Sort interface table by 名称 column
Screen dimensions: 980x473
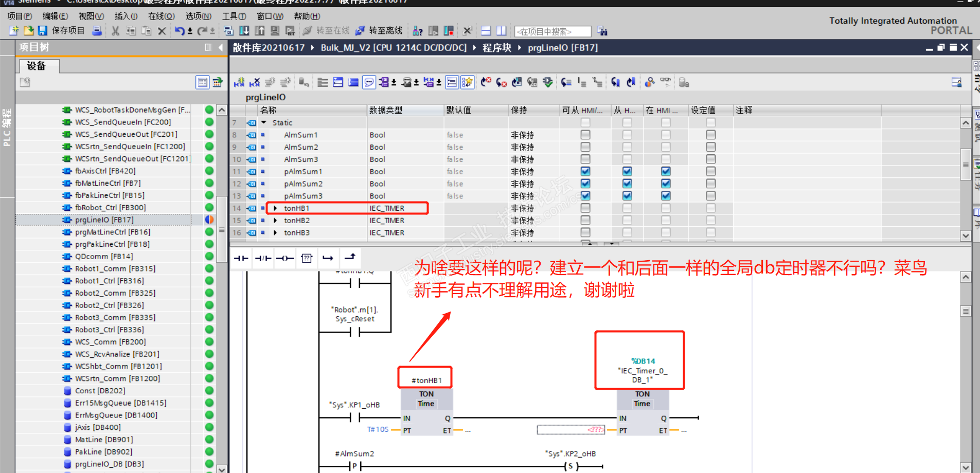(x=312, y=110)
